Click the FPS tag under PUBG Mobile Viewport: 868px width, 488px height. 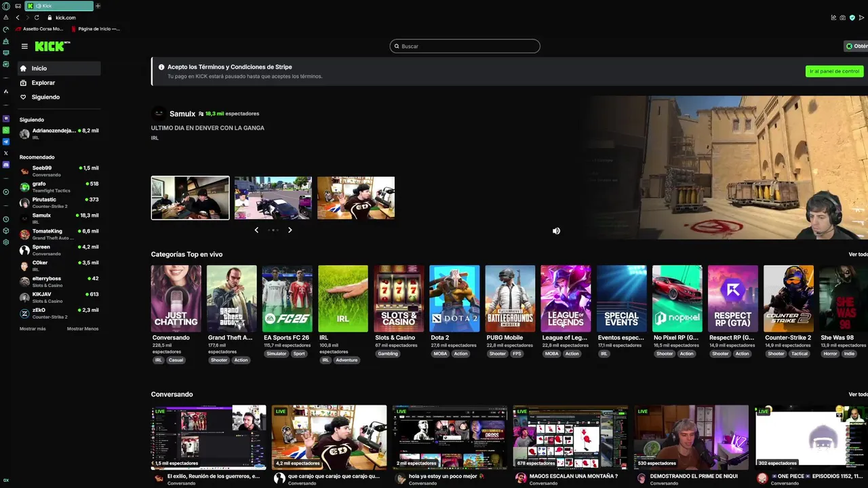point(517,354)
